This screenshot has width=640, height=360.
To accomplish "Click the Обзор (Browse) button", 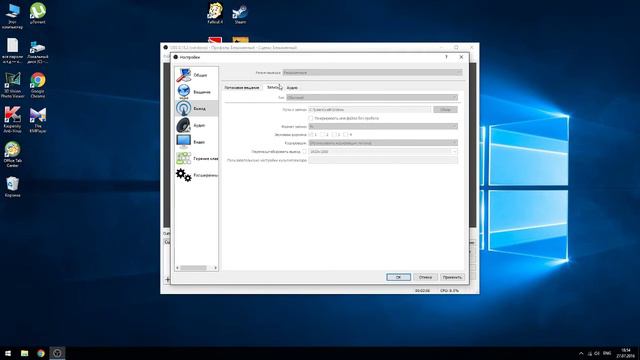I will (445, 109).
